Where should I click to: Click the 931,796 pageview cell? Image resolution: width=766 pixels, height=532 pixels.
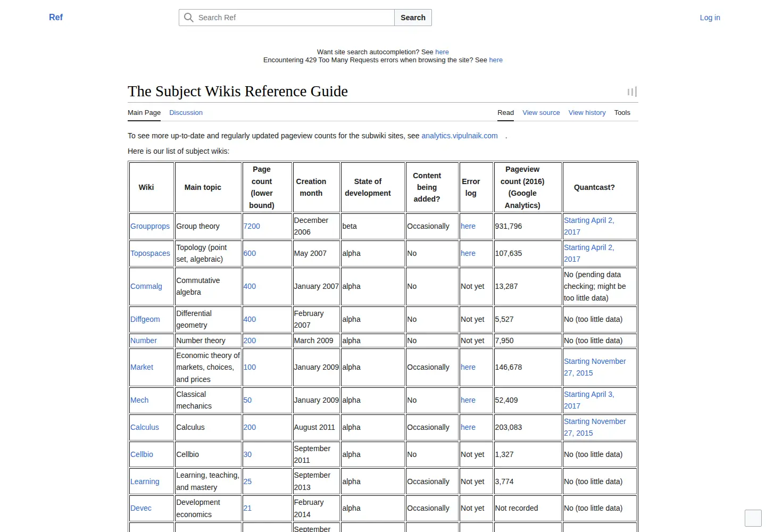(528, 226)
